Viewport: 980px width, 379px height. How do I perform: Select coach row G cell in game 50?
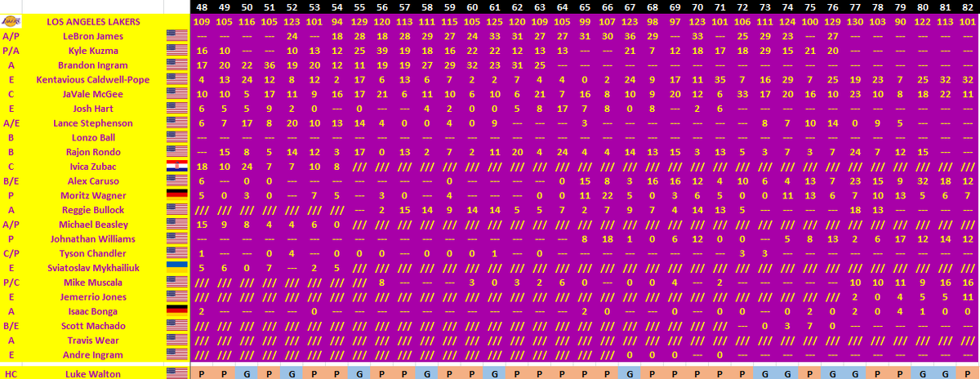tap(247, 374)
